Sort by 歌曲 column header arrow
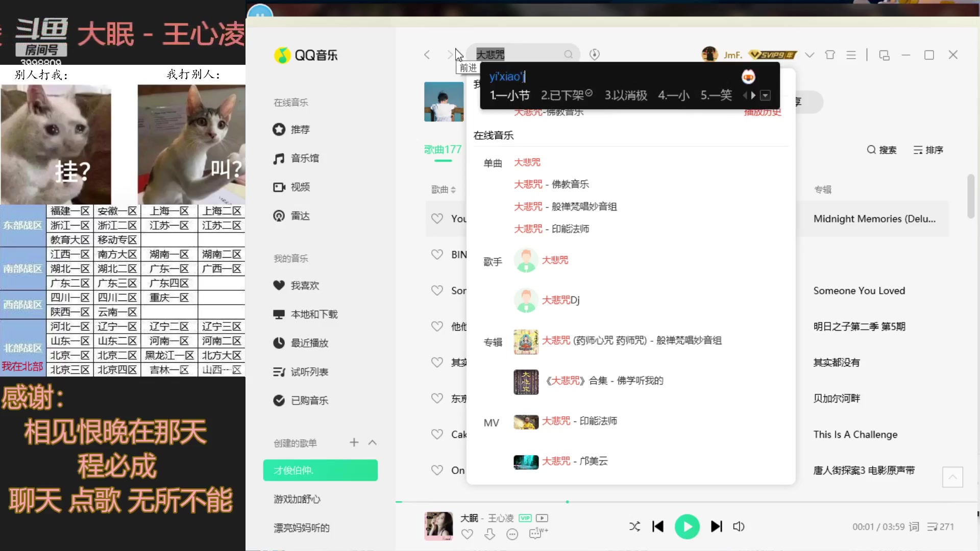Image resolution: width=980 pixels, height=551 pixels. click(x=453, y=190)
